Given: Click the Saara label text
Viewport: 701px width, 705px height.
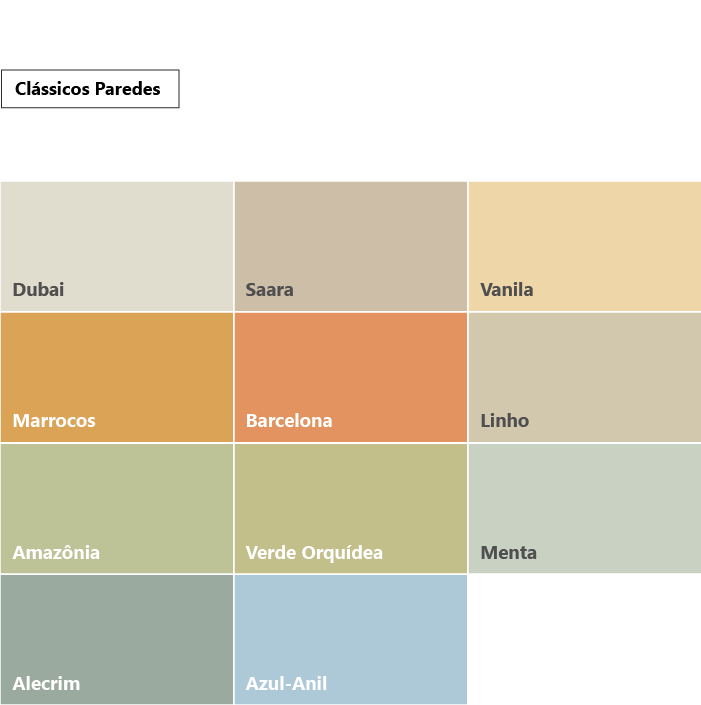Looking at the screenshot, I should click(x=269, y=290).
